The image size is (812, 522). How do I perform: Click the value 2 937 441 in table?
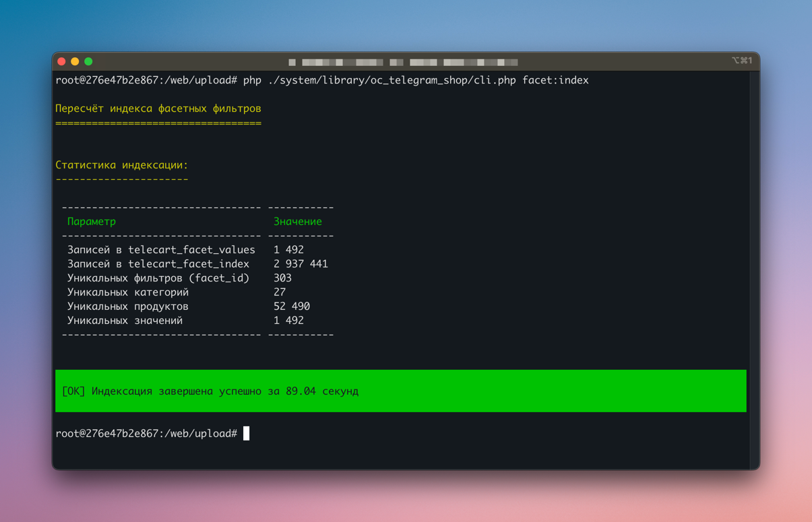pyautogui.click(x=301, y=264)
